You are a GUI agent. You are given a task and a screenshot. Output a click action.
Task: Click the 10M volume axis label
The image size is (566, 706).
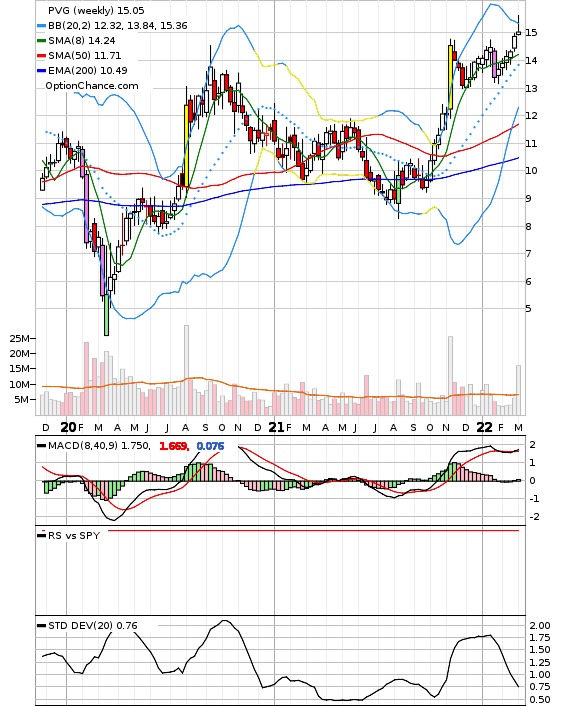click(x=20, y=385)
